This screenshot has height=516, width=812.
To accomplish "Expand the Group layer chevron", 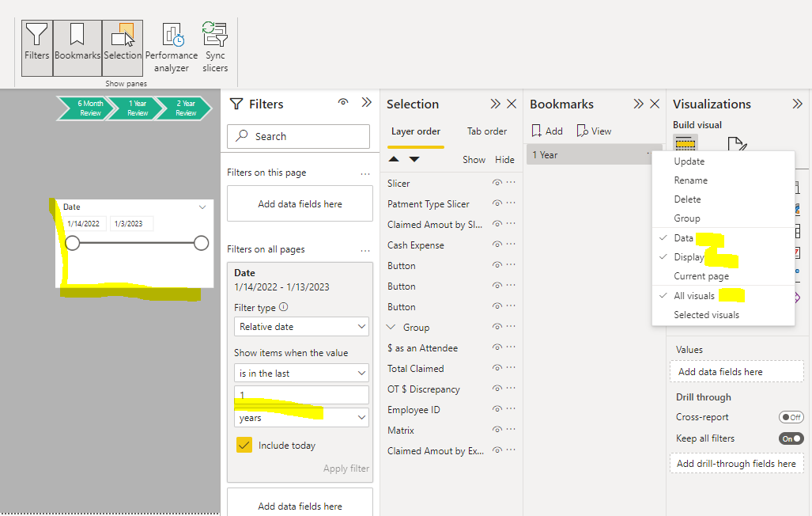I will point(391,327).
